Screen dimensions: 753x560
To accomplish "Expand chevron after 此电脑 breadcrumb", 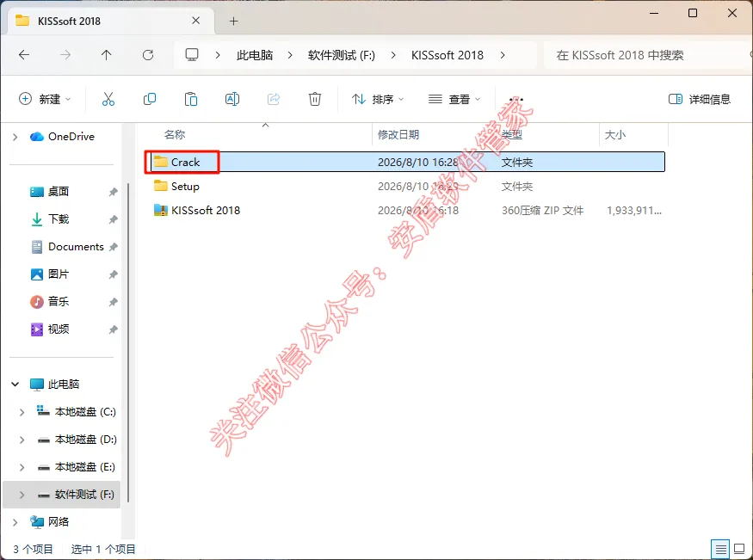I will pos(290,55).
